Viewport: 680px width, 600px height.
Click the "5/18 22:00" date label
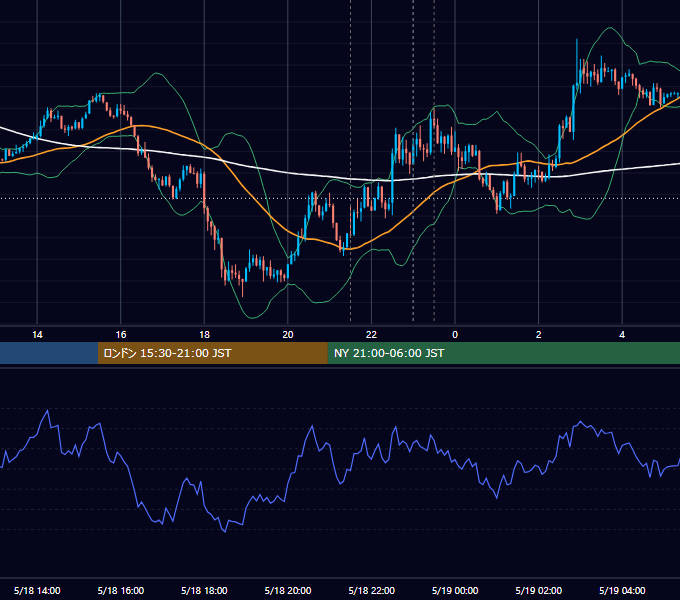coord(372,590)
